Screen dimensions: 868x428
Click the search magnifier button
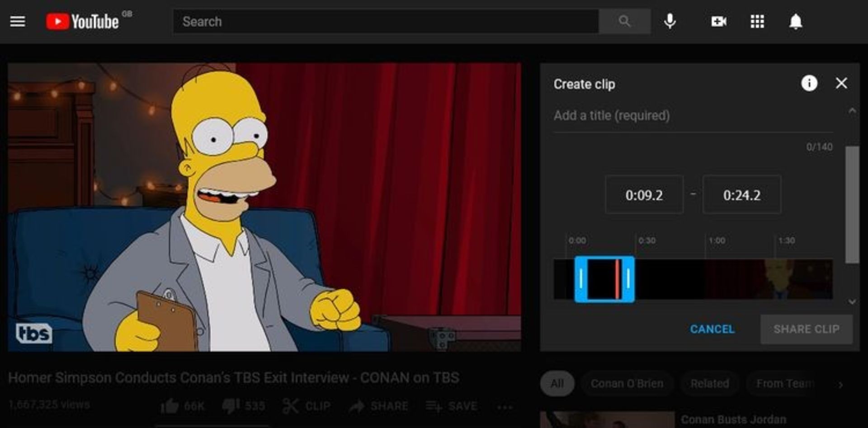[624, 21]
